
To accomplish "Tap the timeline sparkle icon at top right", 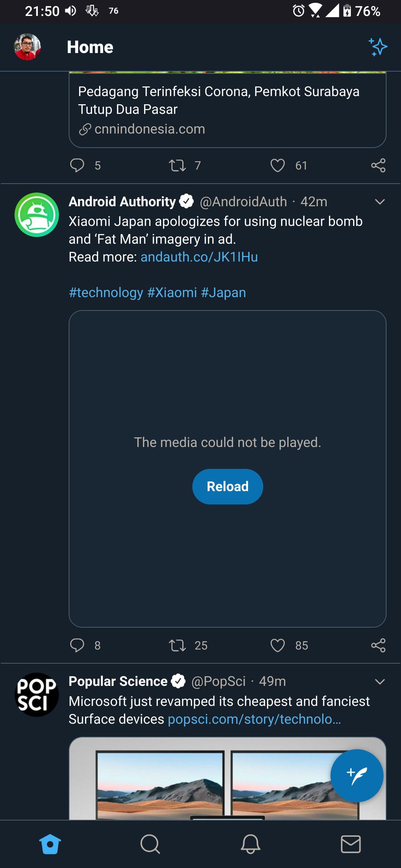I will coord(378,47).
